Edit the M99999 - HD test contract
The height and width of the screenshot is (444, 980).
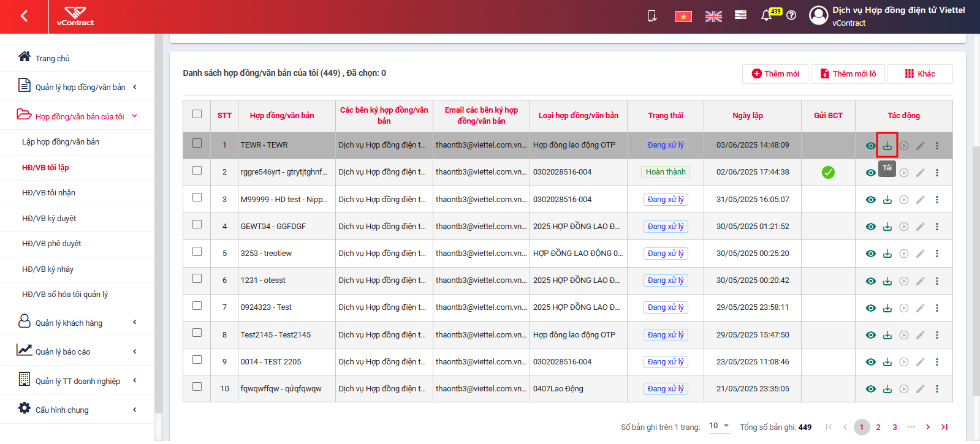[920, 200]
